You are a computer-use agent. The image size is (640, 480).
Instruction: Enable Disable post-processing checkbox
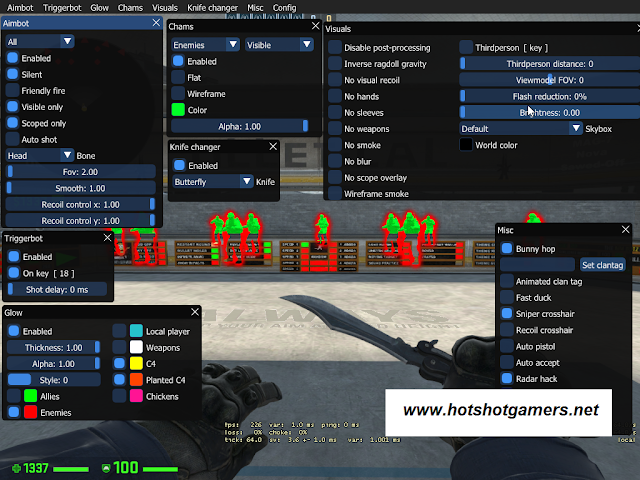[335, 47]
